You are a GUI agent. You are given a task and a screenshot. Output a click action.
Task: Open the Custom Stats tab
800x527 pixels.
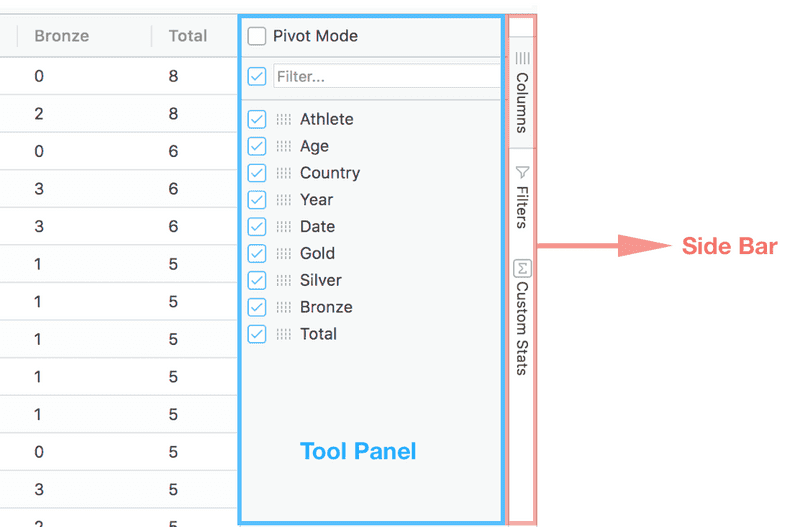(522, 317)
